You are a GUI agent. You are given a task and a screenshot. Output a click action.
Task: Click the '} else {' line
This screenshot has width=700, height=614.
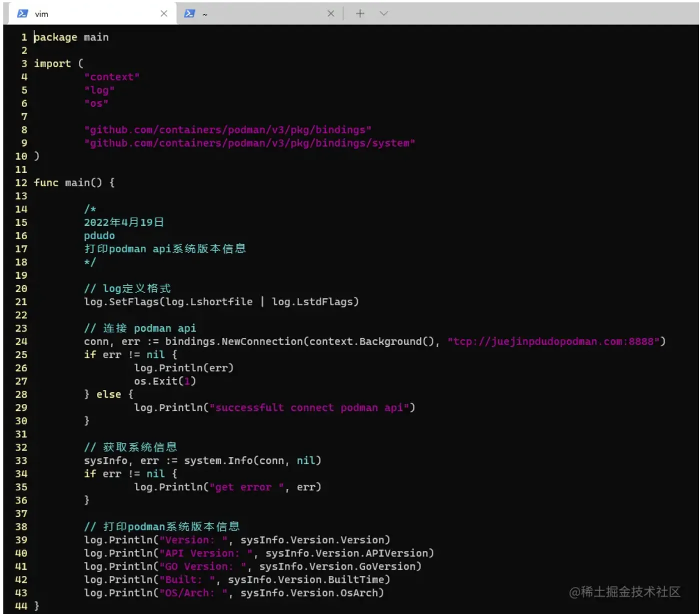click(109, 394)
